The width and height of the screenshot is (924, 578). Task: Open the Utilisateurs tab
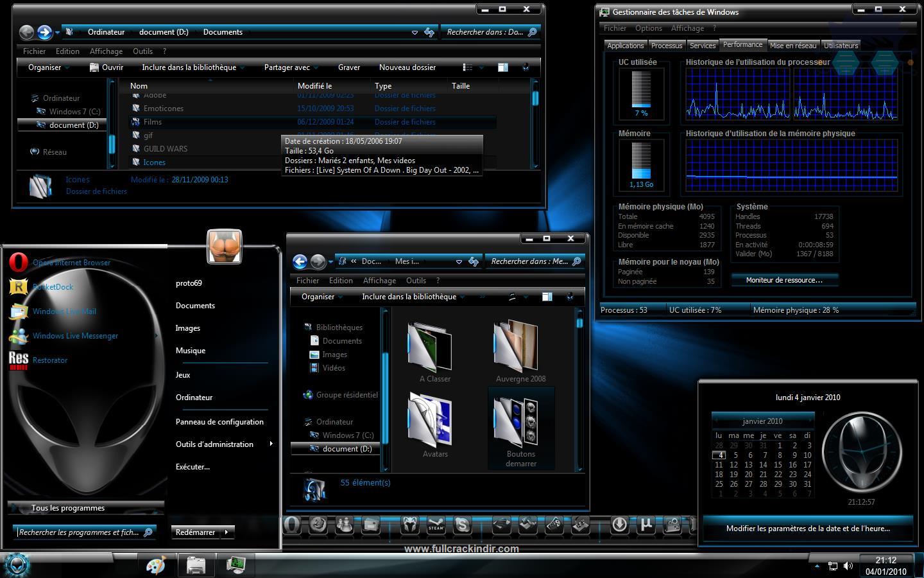841,46
